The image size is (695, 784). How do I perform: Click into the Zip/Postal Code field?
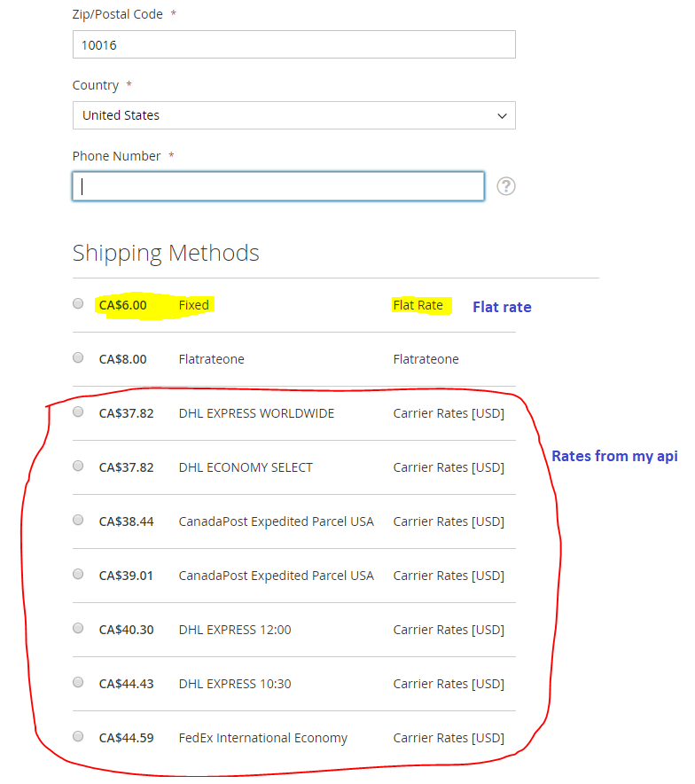293,44
